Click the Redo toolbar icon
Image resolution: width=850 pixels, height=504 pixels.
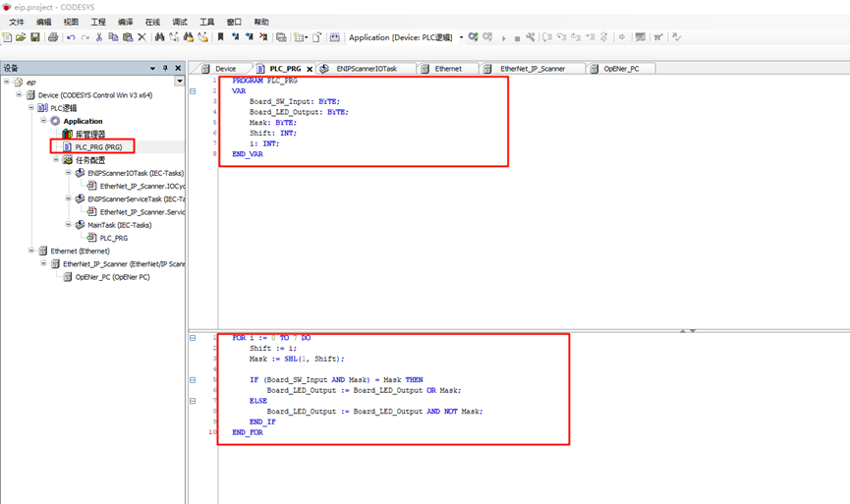pyautogui.click(x=85, y=37)
